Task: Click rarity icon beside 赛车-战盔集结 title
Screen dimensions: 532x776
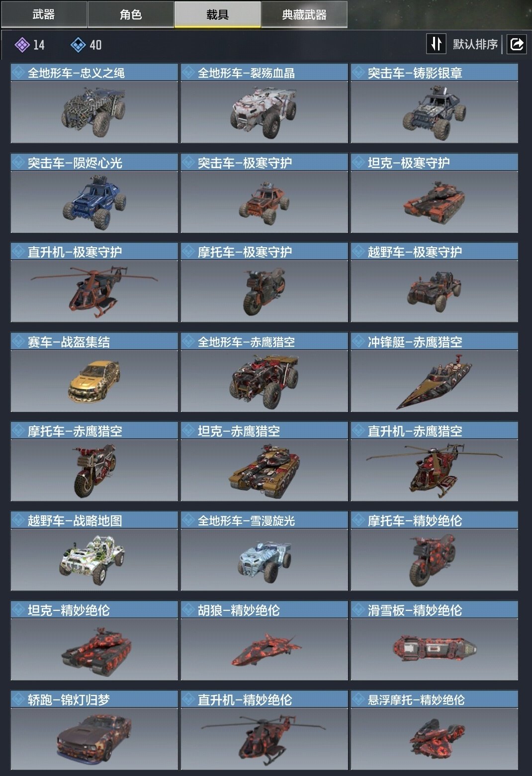Action: (19, 341)
